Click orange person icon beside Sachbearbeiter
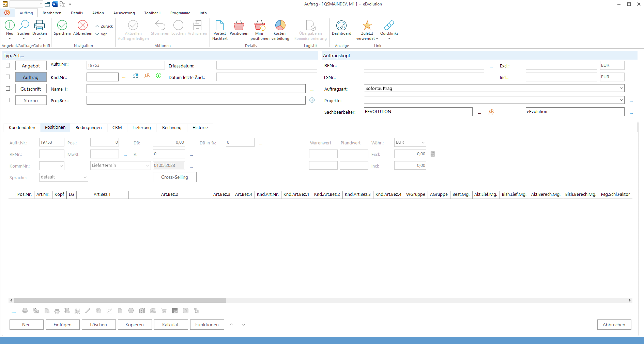644x344 pixels. point(491,112)
